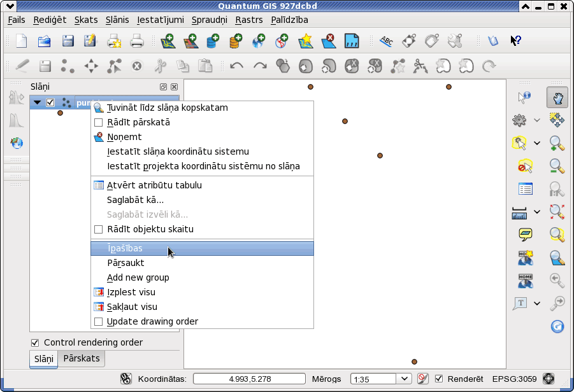This screenshot has width=574, height=392.
Task: Click the Redo arrow icon
Action: [260, 66]
